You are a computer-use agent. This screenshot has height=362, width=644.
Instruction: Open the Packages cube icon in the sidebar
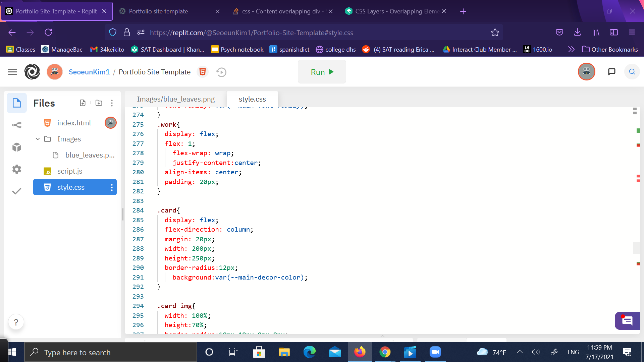pos(17,147)
